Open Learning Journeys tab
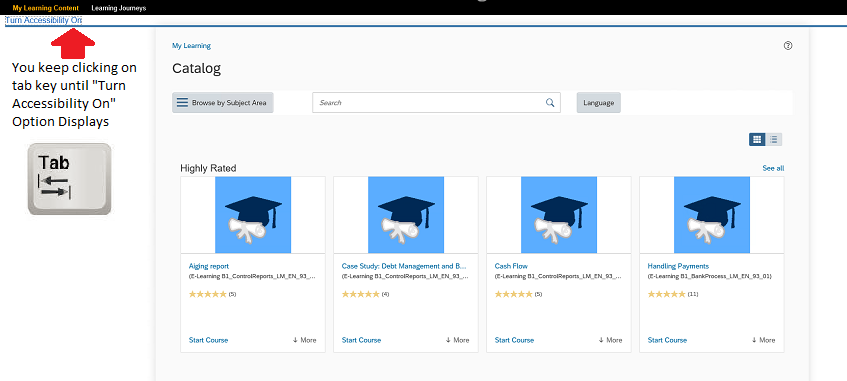This screenshot has width=847, height=381. coord(119,8)
